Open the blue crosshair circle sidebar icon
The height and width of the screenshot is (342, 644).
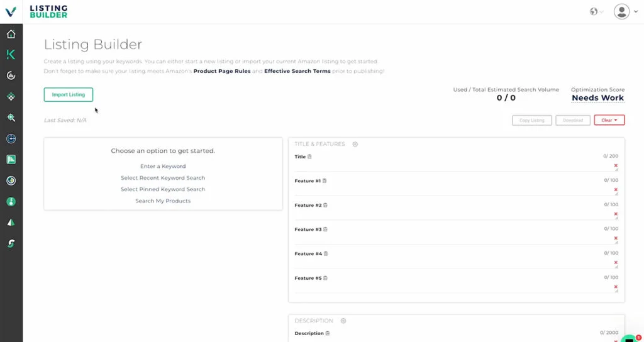[11, 139]
